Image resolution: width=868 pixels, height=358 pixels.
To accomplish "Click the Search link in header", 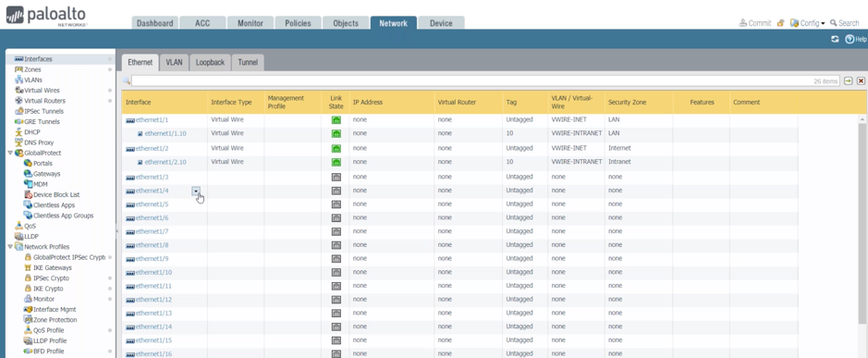I will [844, 23].
